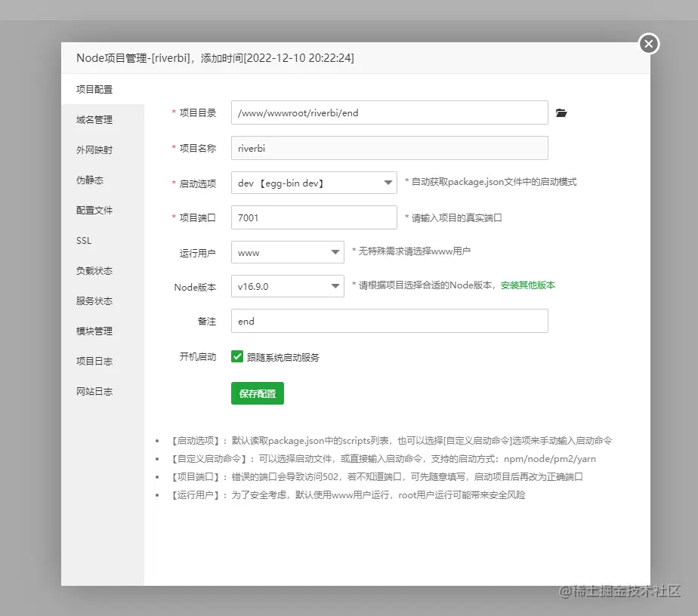
Task: Click the project port field showing 7001
Action: pos(313,217)
